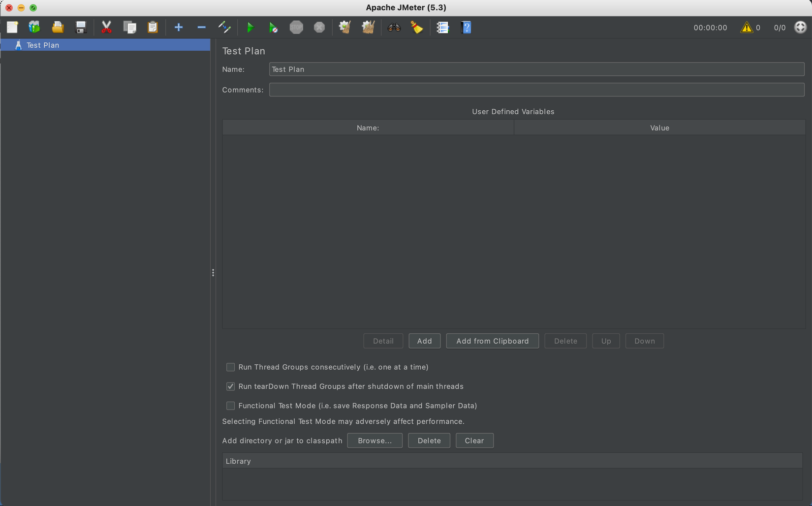Viewport: 812px width, 506px height.
Task: Click the Cut scissors icon
Action: point(106,28)
